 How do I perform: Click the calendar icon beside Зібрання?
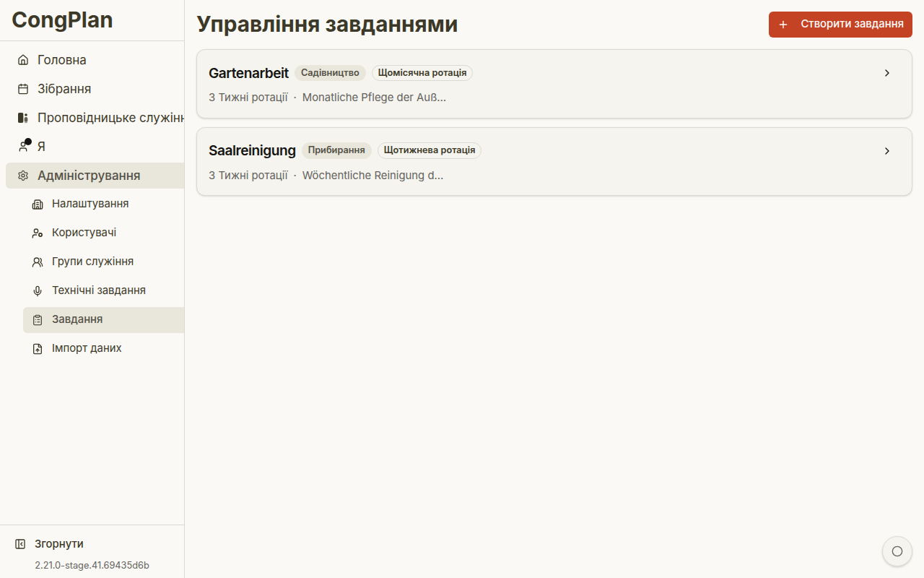click(23, 89)
